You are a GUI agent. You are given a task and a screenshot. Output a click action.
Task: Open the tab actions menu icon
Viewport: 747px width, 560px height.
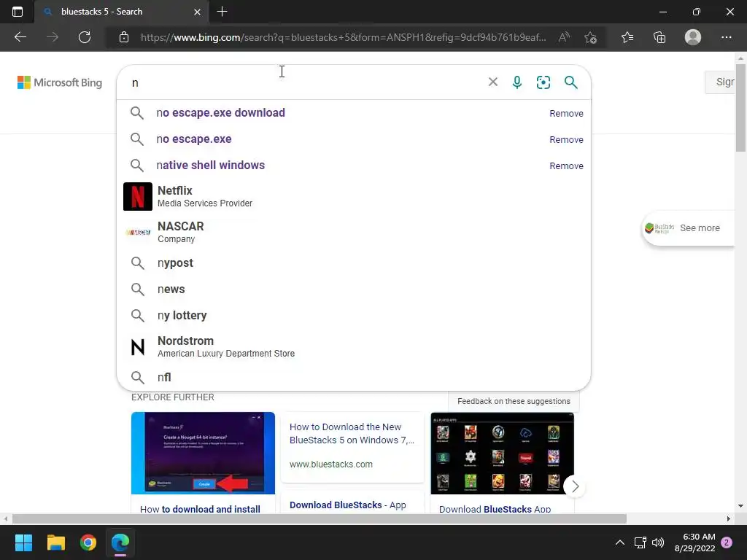click(18, 12)
